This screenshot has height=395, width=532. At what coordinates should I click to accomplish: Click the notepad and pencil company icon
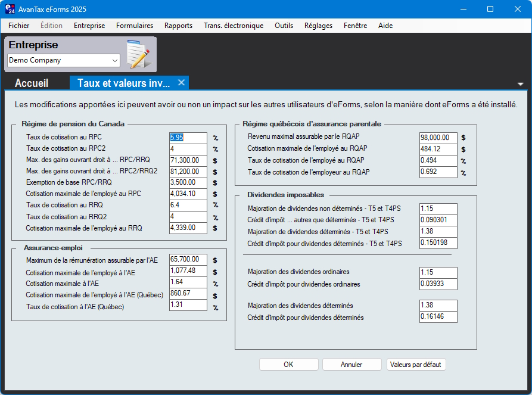138,55
